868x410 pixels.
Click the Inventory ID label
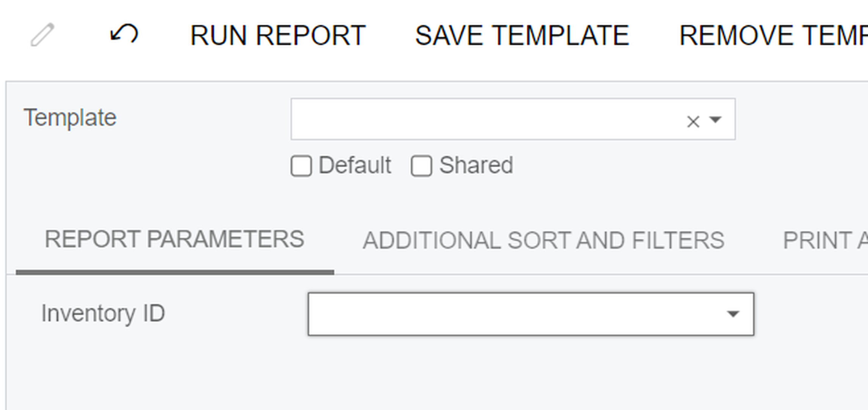(103, 314)
